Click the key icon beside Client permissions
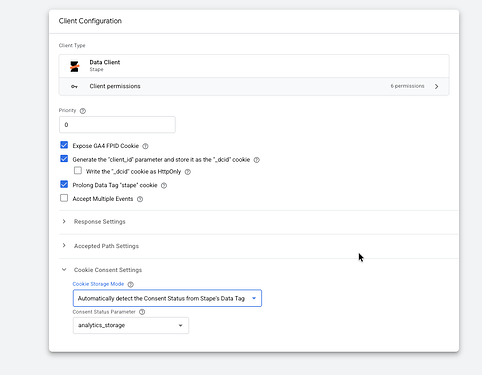The image size is (482, 375). (x=74, y=87)
